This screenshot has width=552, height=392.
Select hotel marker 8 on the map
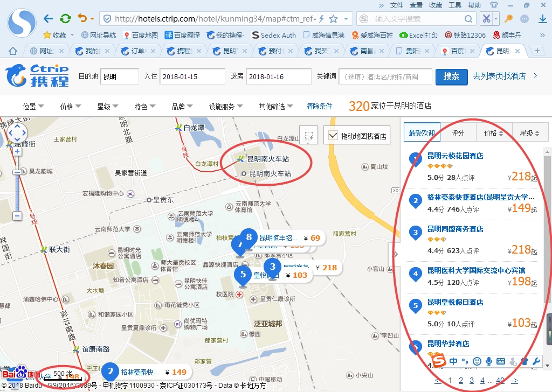coord(249,237)
